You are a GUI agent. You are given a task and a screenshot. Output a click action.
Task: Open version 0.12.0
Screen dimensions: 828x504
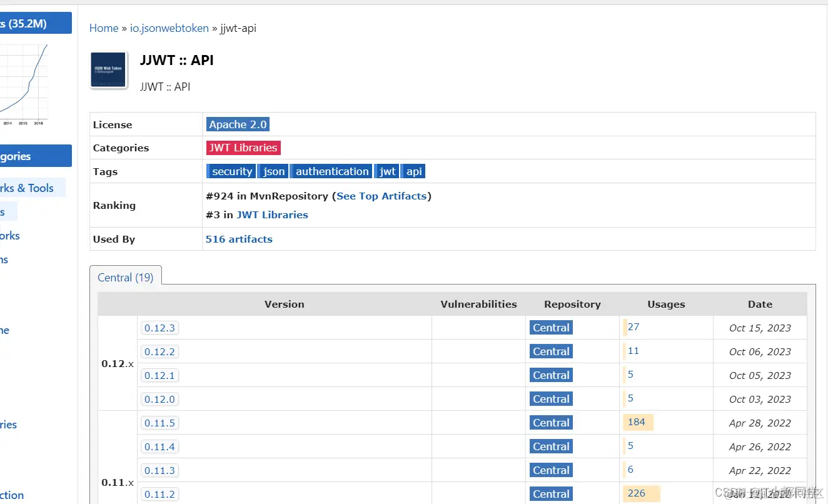[x=160, y=399]
